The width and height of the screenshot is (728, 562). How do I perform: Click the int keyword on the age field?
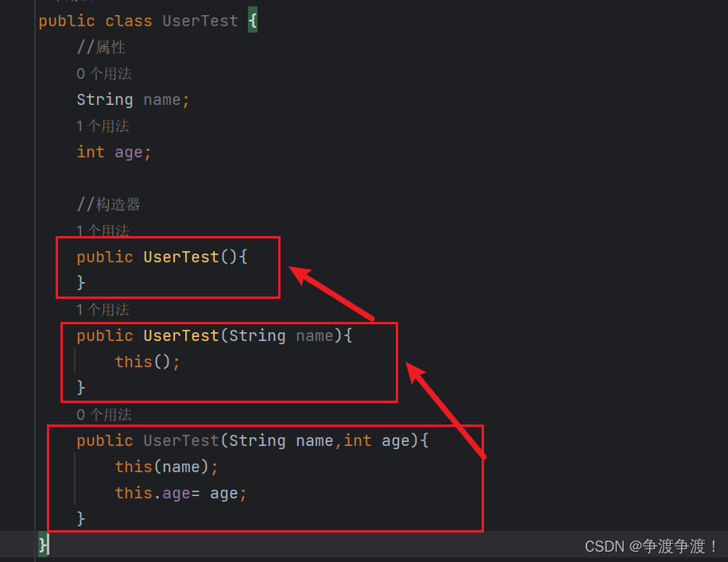(91, 152)
